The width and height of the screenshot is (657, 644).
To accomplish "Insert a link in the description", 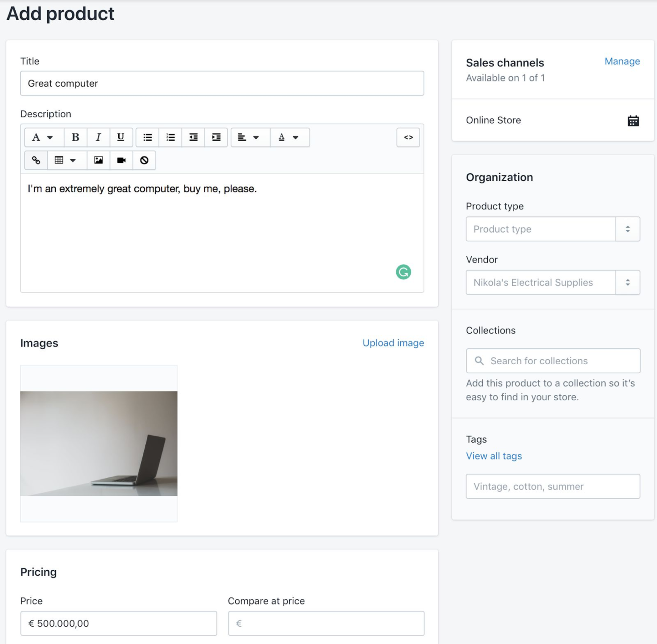I will tap(36, 160).
